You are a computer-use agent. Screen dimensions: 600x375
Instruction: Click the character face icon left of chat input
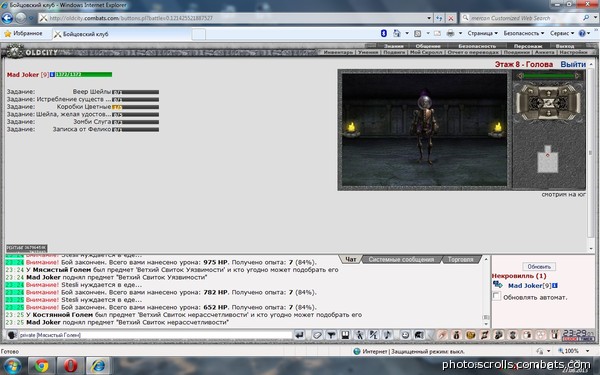point(12,335)
